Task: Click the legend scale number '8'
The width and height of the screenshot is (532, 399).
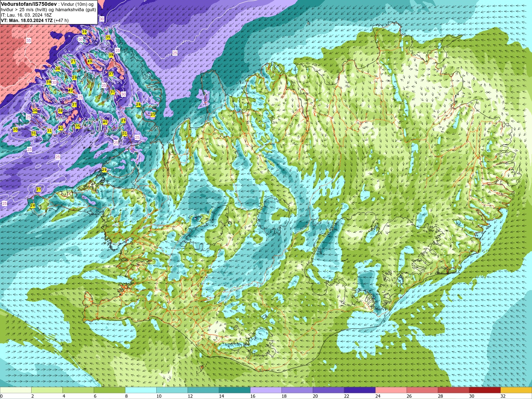Action: click(126, 396)
